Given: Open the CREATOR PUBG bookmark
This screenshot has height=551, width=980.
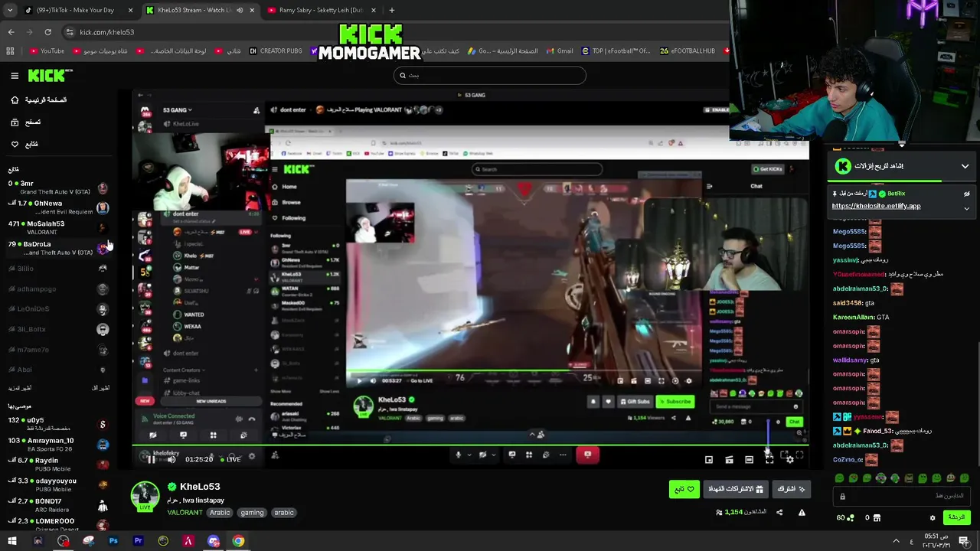Looking at the screenshot, I should 274,51.
